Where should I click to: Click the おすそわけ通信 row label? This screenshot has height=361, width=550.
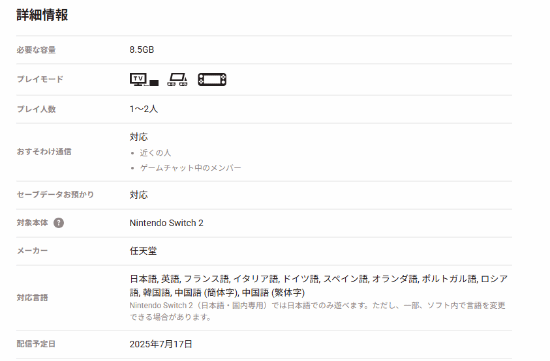click(44, 152)
